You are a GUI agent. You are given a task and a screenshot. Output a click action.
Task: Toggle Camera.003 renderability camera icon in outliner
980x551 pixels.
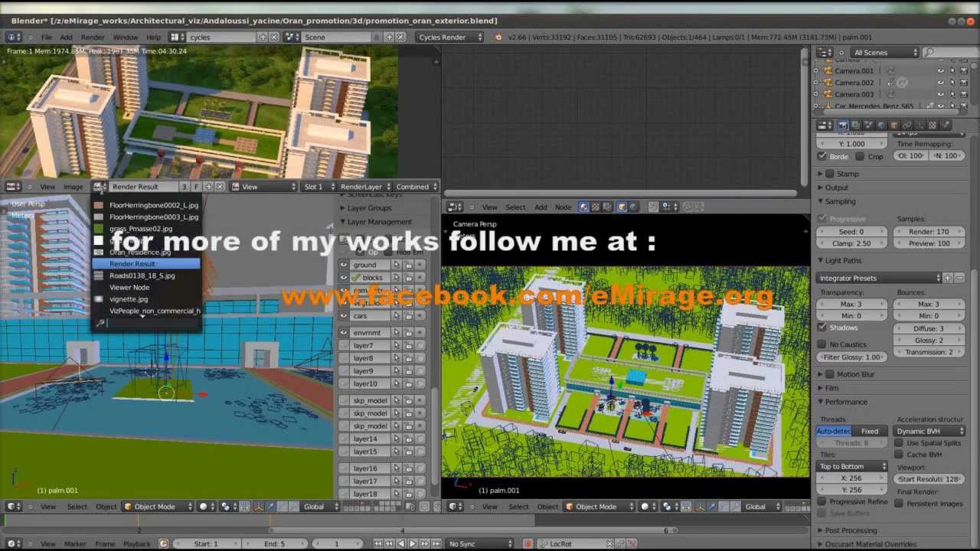click(x=963, y=94)
